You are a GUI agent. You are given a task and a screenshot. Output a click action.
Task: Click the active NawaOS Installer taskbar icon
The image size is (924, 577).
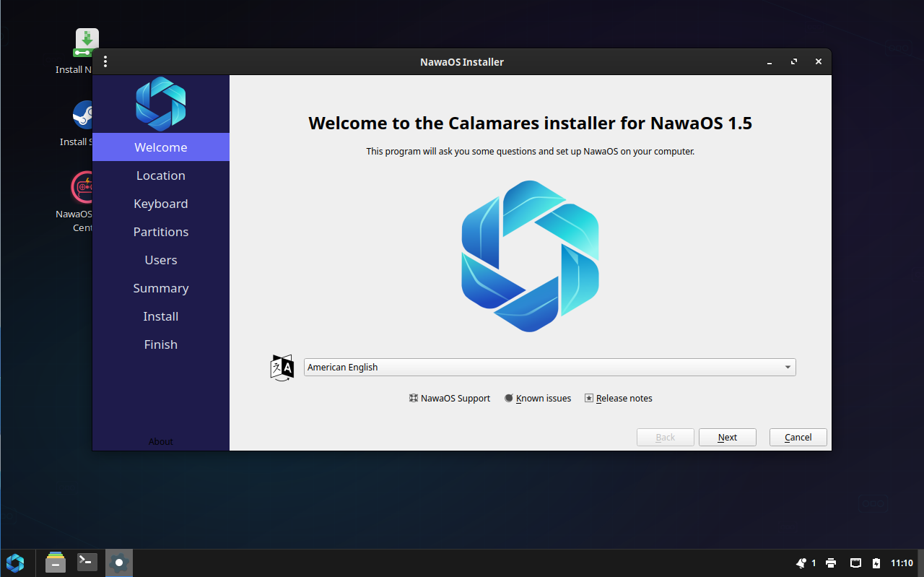click(118, 563)
